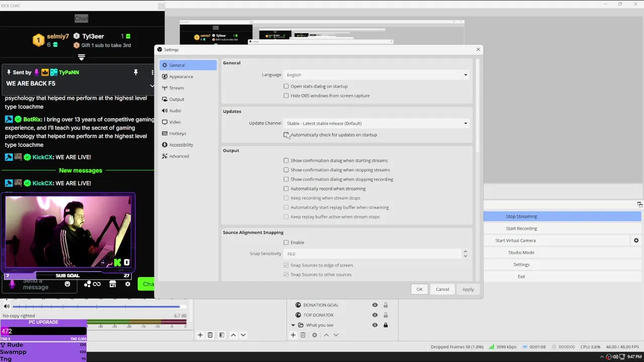Open source properties gear icon

pos(314,335)
